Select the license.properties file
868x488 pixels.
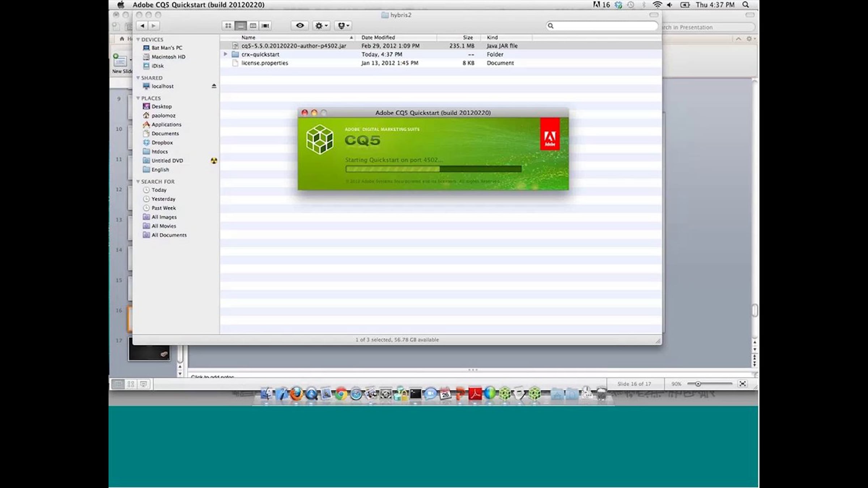click(265, 63)
